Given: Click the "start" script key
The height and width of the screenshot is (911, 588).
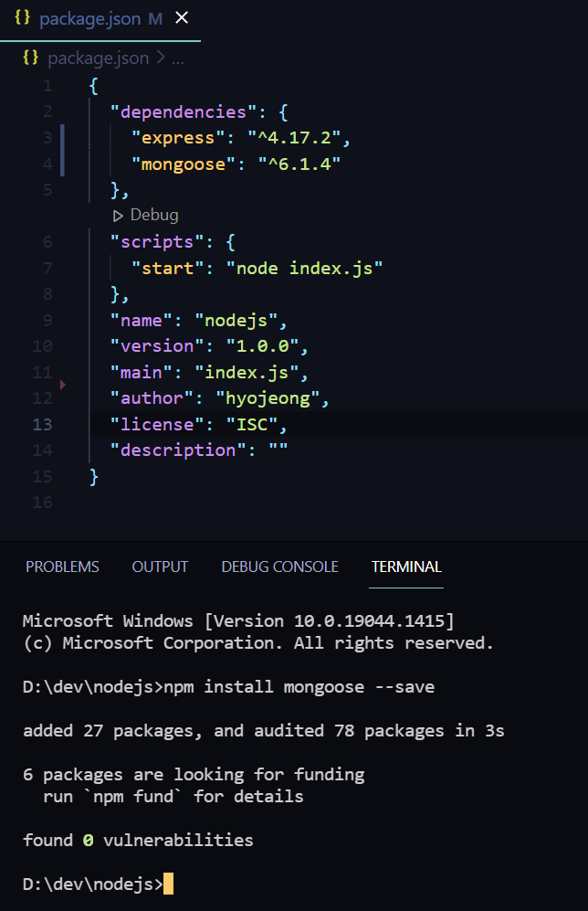Looking at the screenshot, I should [x=167, y=268].
